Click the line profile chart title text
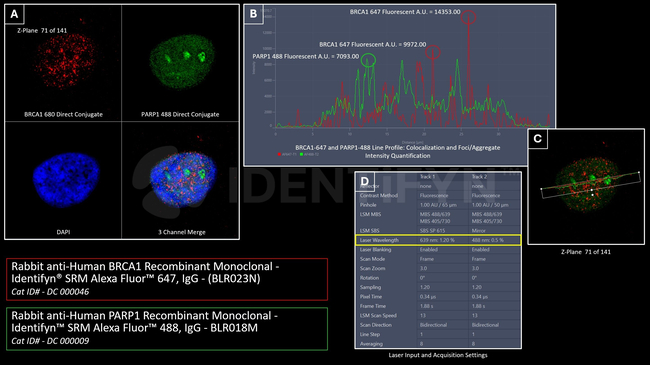Image resolution: width=650 pixels, height=365 pixels. tap(398, 151)
